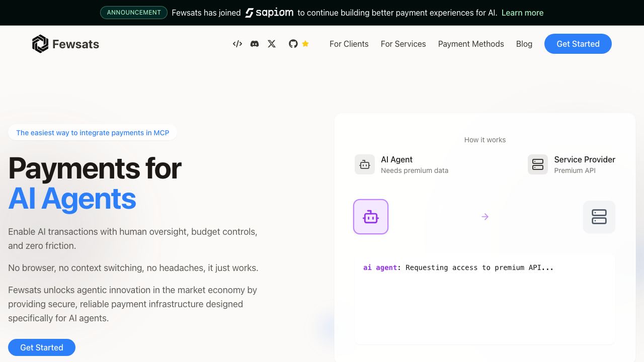644x362 pixels.
Task: Click the Needs premium data caption
Action: [415, 170]
